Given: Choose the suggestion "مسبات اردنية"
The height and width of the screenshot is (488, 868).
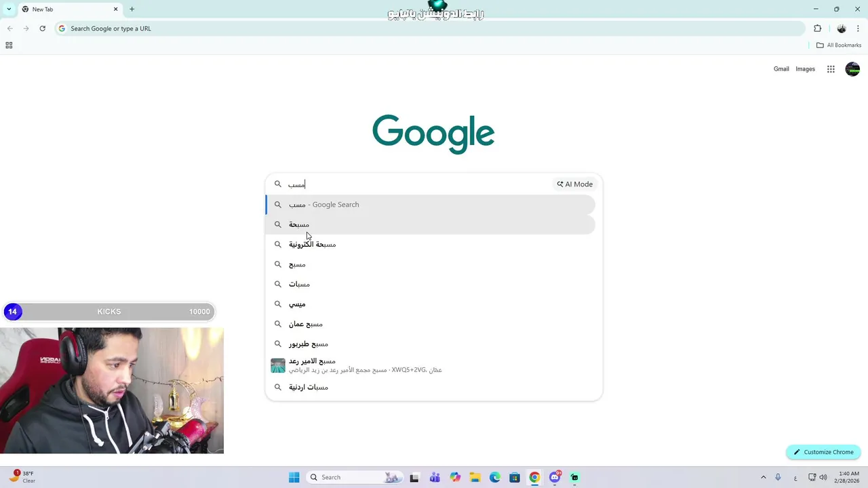Looking at the screenshot, I should click(x=431, y=388).
